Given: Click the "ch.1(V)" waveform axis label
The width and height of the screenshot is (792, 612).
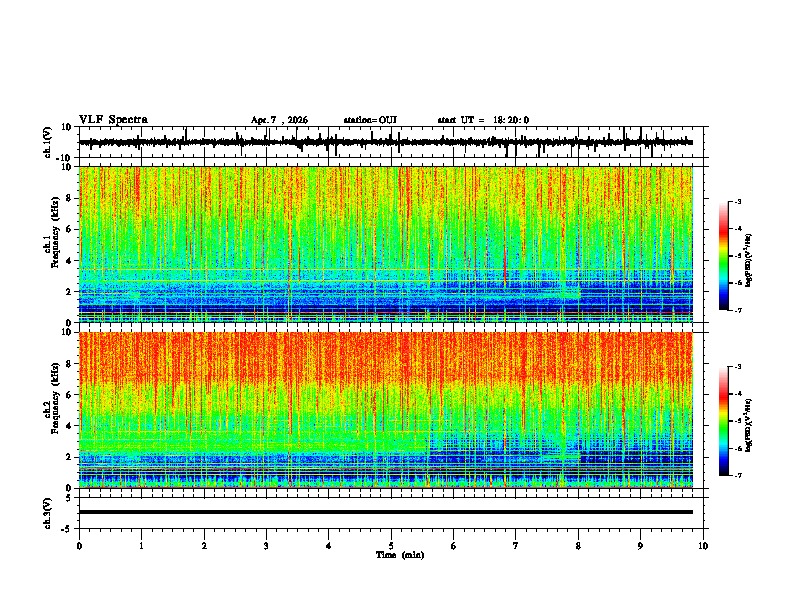Looking at the screenshot, I should [x=48, y=142].
